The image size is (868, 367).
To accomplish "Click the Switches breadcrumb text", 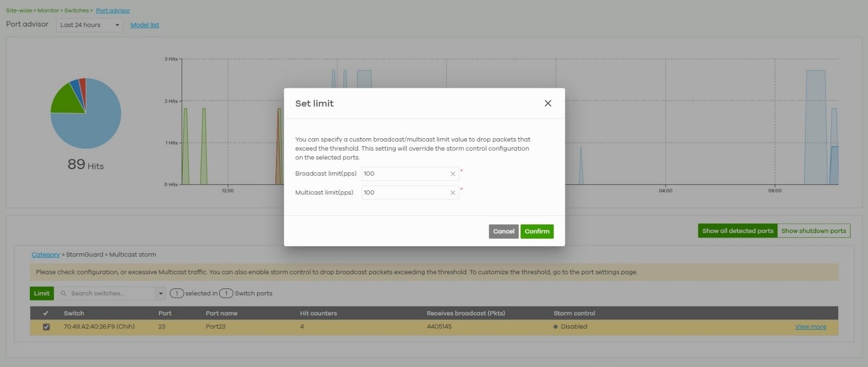I will point(76,10).
